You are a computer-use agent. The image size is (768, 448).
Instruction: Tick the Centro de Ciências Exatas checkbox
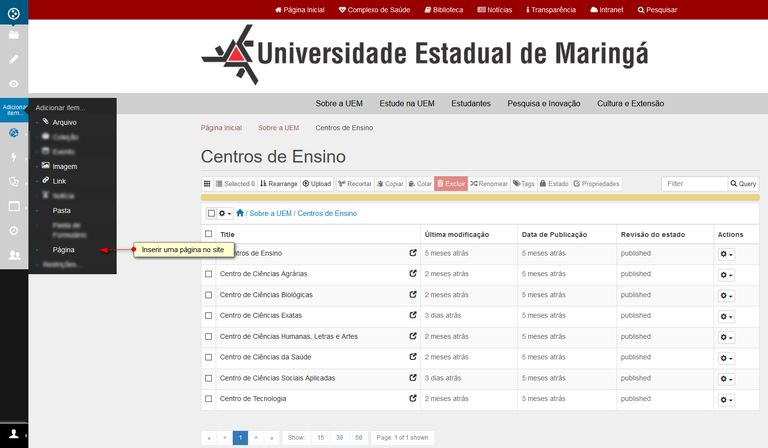(x=209, y=315)
